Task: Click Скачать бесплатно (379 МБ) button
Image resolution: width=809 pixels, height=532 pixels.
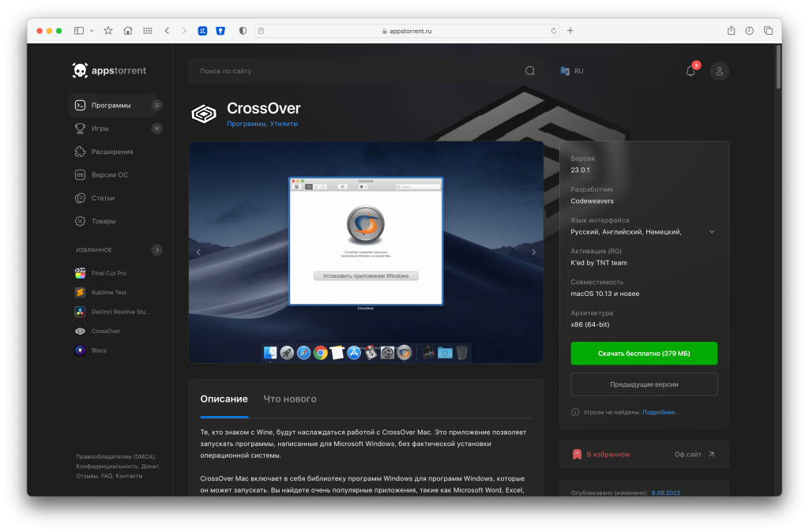Action: (644, 354)
